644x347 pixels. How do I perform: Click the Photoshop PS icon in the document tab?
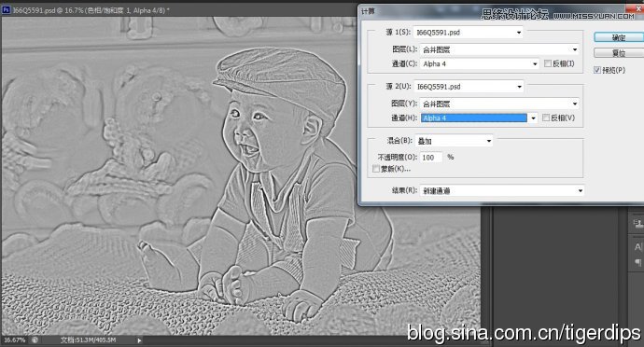pos(7,10)
